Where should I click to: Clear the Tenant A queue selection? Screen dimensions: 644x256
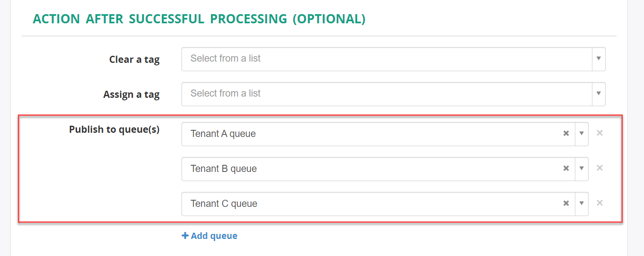[x=566, y=134]
